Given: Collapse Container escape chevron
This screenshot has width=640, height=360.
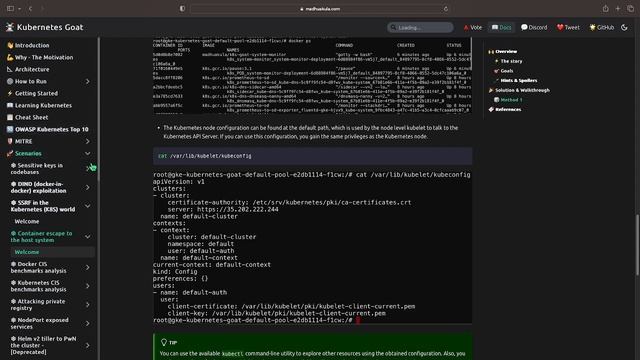Looking at the screenshot, I should coord(87,237).
